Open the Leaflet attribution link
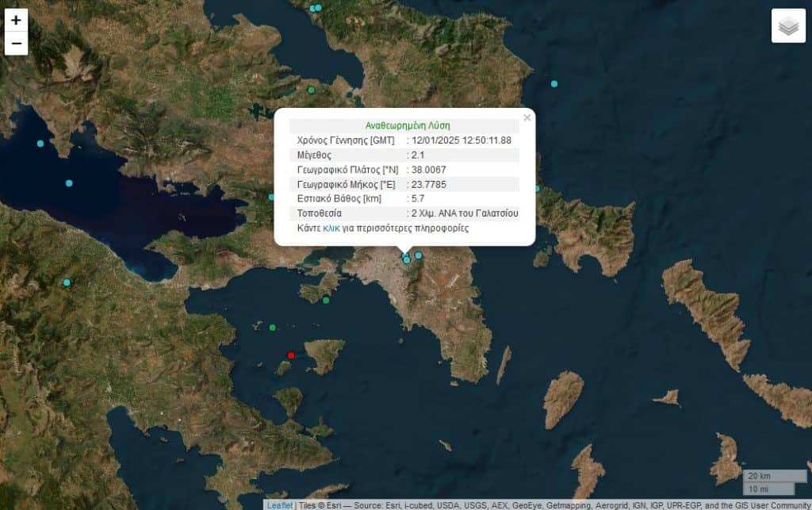812x510 pixels. pos(279,504)
